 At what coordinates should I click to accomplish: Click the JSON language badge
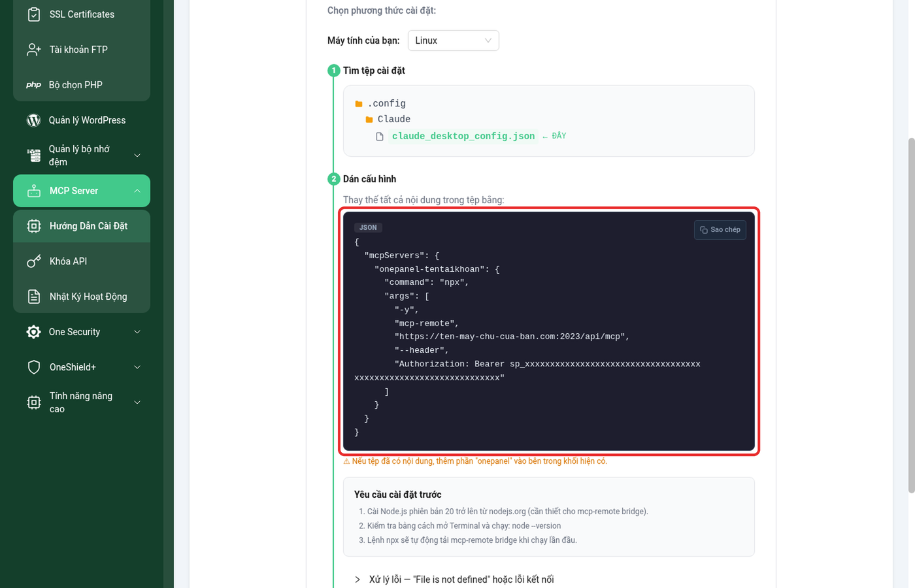point(368,227)
